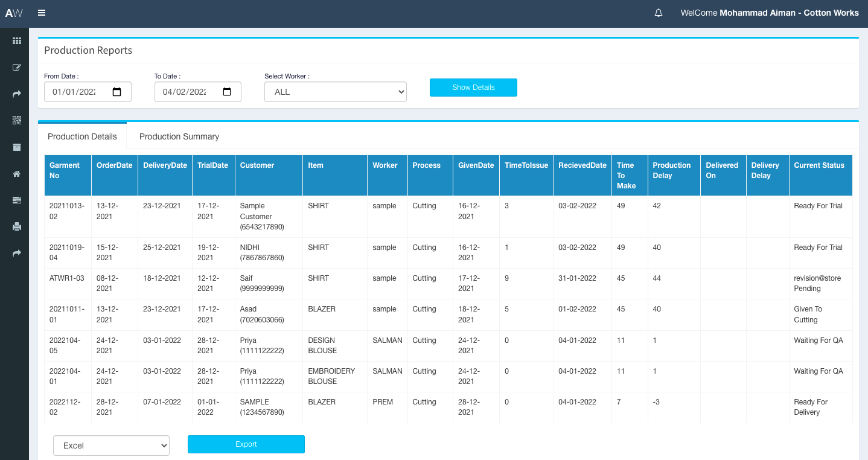Viewport: 868px width, 460px height.
Task: Click the Time To Make column header
Action: 630,175
